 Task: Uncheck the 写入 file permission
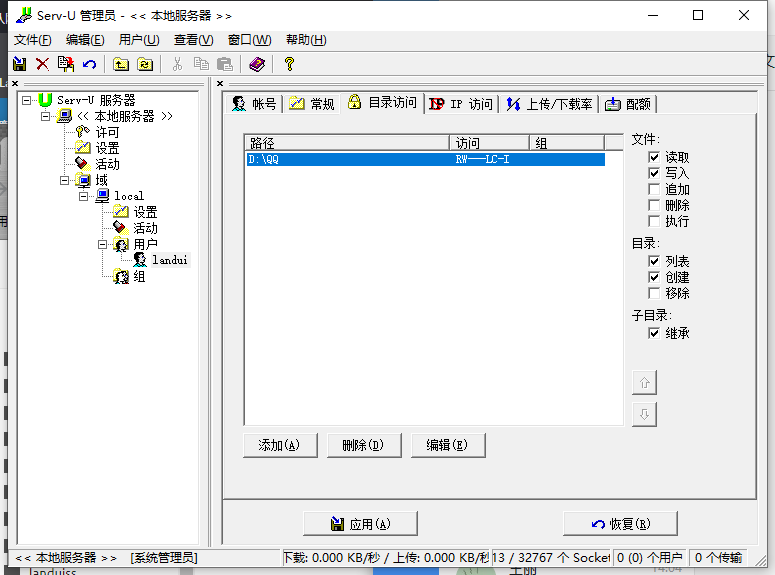coord(654,173)
